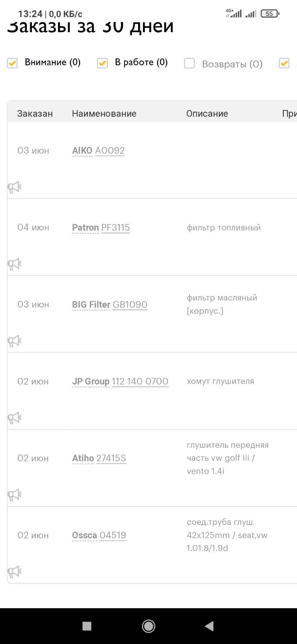Click megaphone icon in Patron PF3115 row
Screen dimensions: 297x644
point(14,264)
